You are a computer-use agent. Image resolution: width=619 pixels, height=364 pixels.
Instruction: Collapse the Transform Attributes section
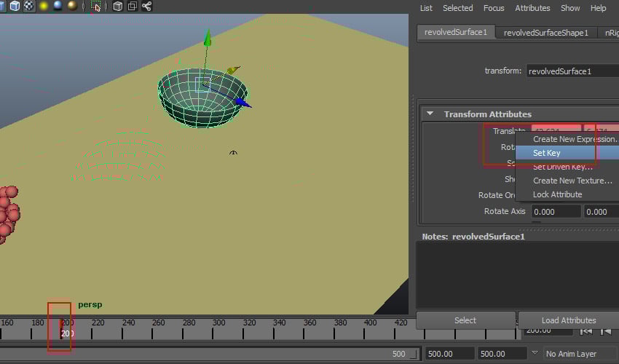430,114
